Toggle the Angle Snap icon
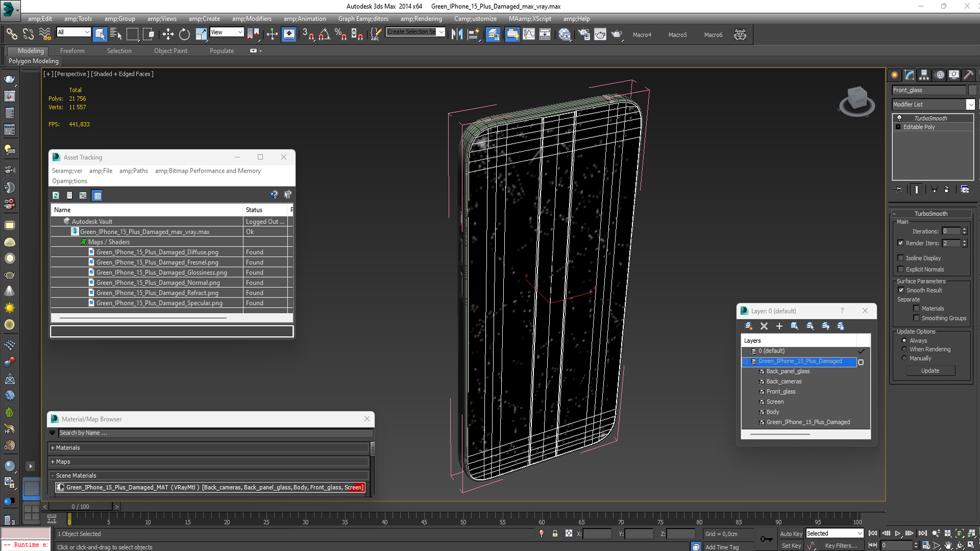The image size is (980, 551). (x=325, y=34)
